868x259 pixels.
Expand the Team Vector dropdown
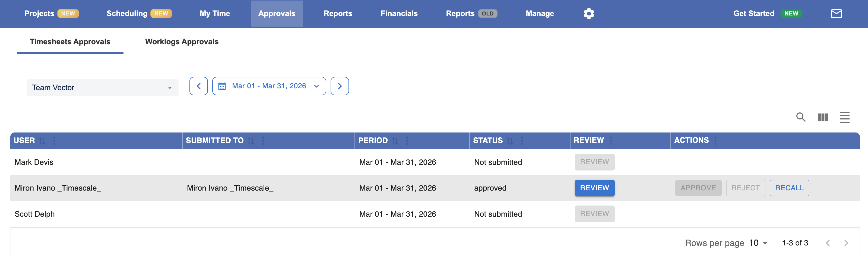[x=102, y=88]
